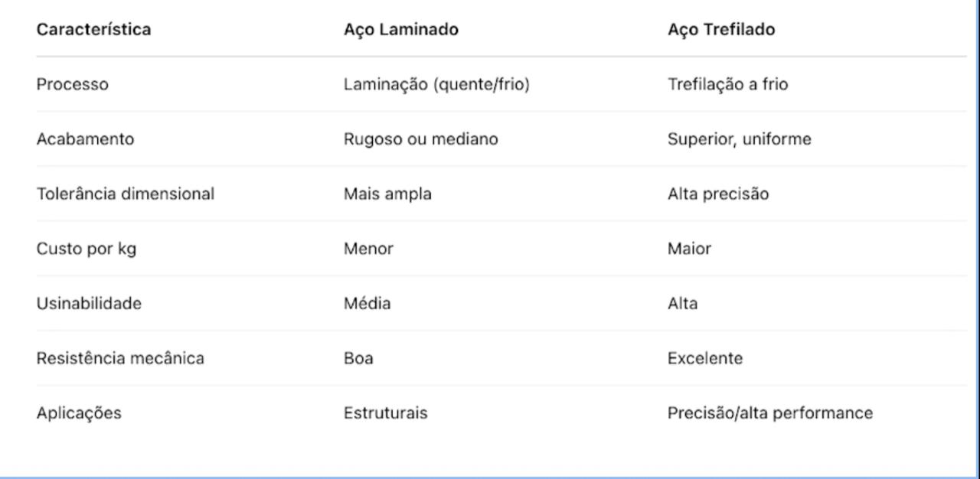Screen dimensions: 980x479
Task: Select the Custo por kg row label
Action: (x=87, y=249)
